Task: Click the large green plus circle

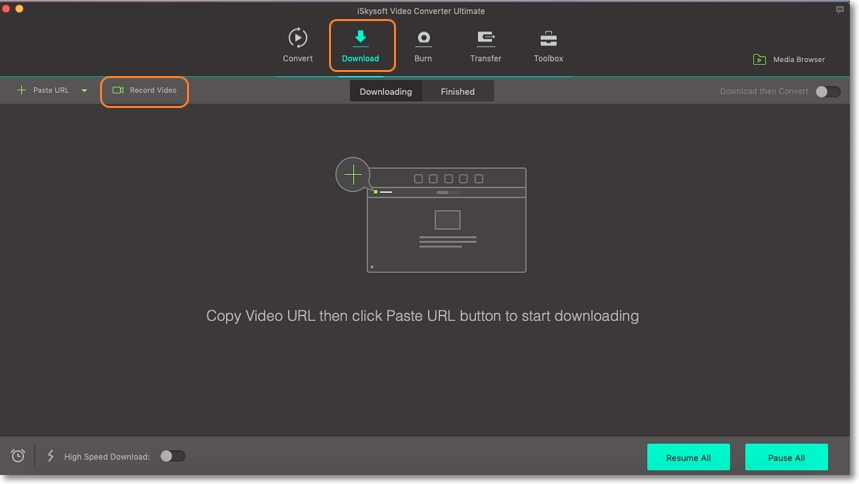Action: pos(353,175)
